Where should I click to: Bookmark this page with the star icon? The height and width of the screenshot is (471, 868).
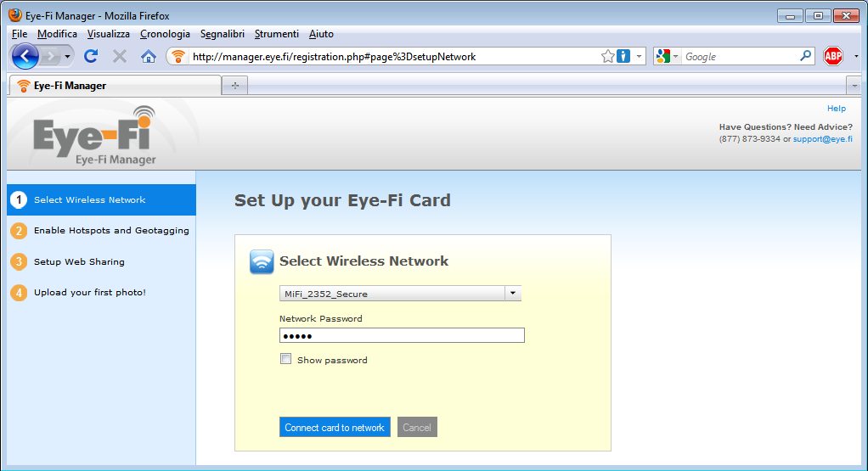[608, 56]
